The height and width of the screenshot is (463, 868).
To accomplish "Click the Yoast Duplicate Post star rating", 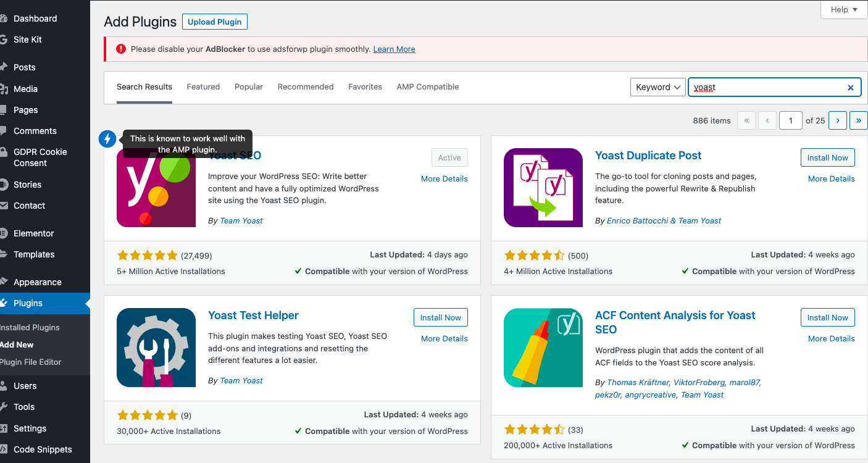I will click(534, 256).
